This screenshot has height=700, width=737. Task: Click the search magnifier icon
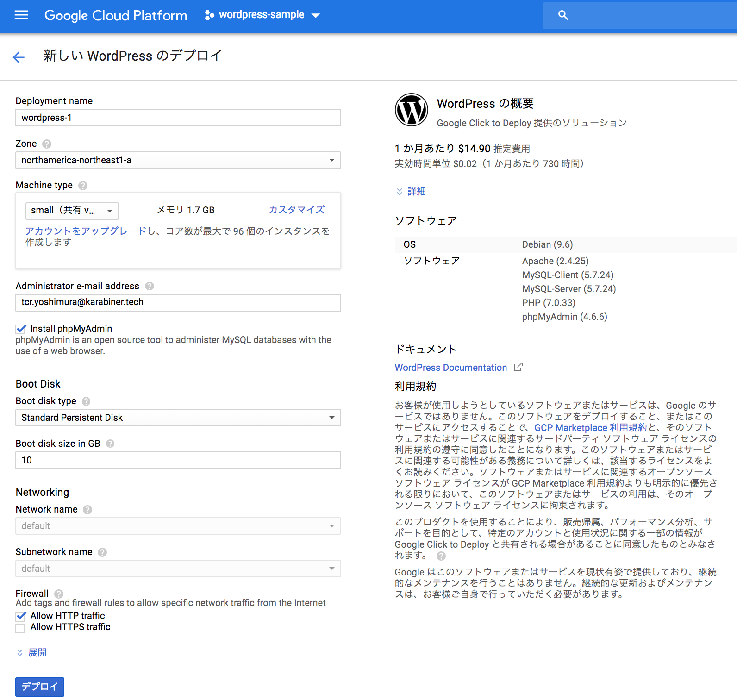563,15
